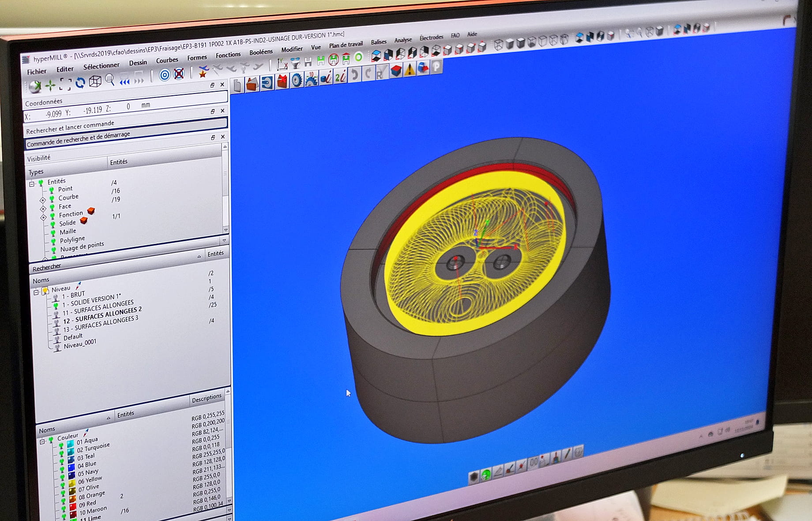The height and width of the screenshot is (521, 812).
Task: Click the Noms sort arrow in Niveau panel
Action: point(199,256)
